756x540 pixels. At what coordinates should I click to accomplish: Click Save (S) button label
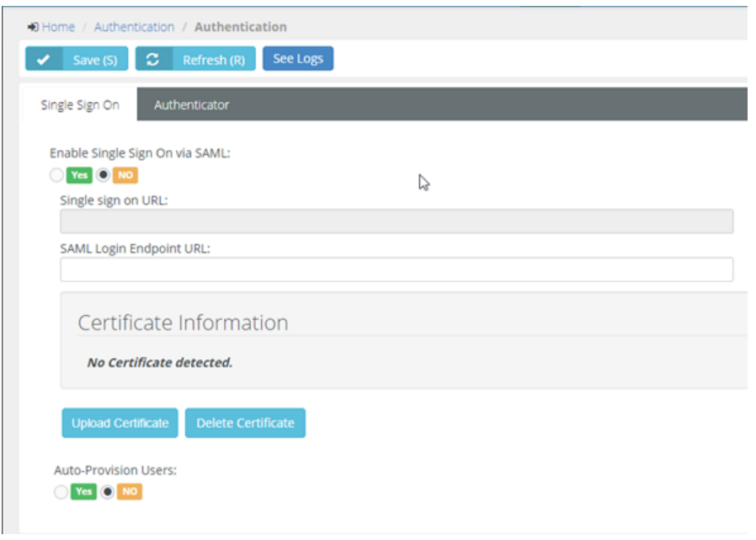tap(95, 60)
